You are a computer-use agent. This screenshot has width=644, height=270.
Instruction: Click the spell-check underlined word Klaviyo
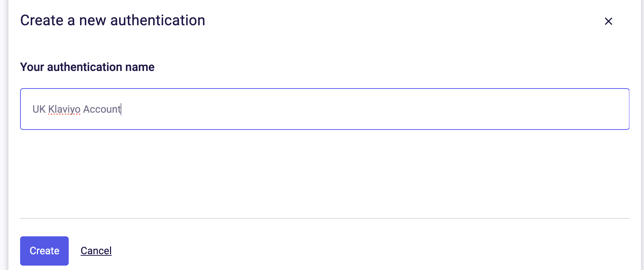pyautogui.click(x=64, y=109)
